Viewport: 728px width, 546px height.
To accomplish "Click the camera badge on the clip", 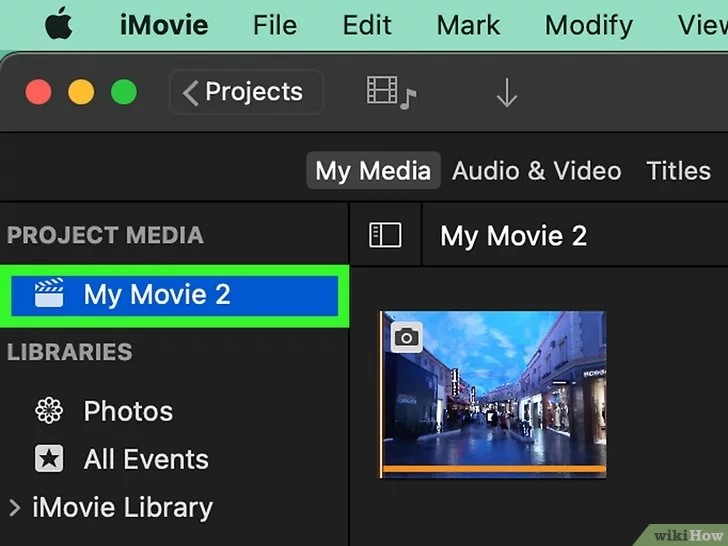I will pos(406,337).
